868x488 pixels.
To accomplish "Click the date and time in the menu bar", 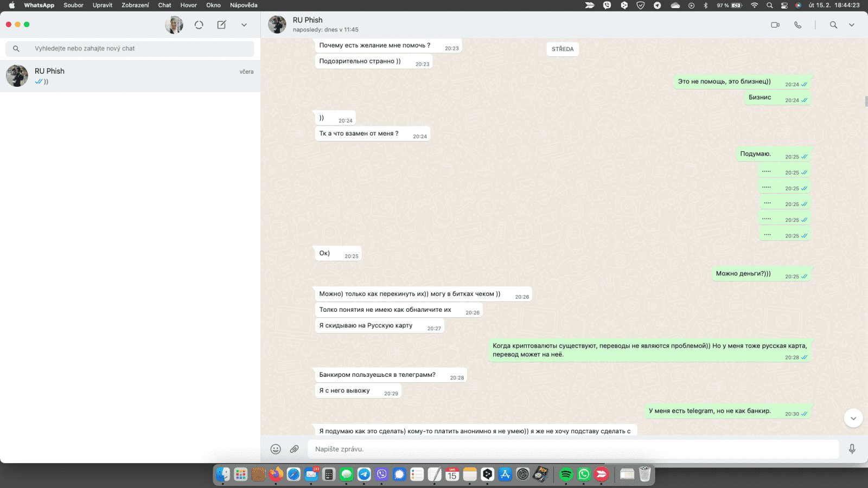I will coord(834,5).
